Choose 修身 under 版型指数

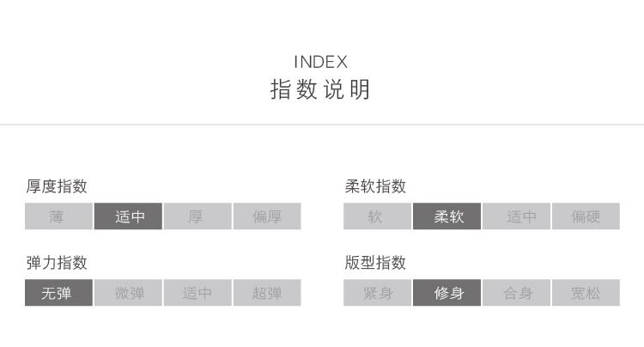tap(447, 293)
